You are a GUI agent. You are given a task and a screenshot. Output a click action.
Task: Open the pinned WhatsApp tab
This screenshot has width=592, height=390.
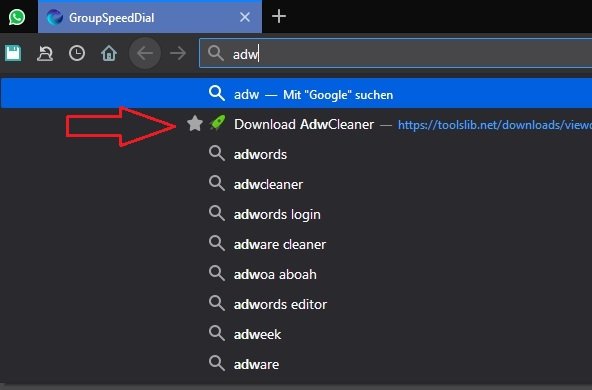click(x=17, y=17)
